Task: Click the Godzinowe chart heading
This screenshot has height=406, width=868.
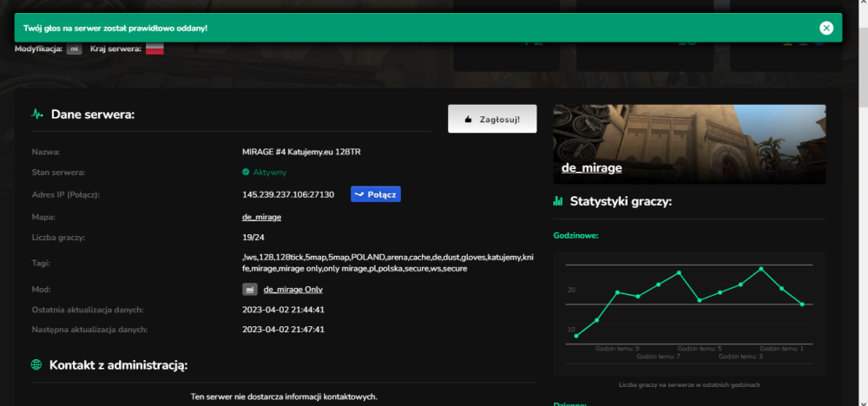Action: coord(575,236)
